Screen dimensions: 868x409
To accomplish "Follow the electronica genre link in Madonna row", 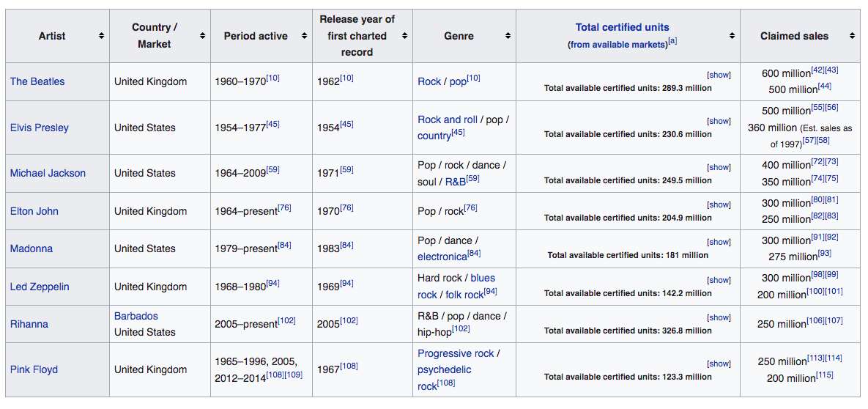I will (x=442, y=257).
